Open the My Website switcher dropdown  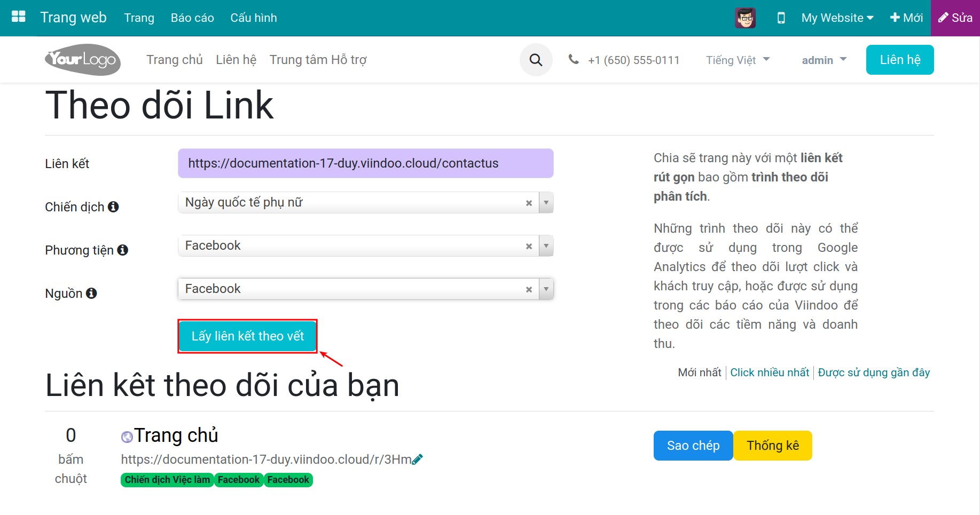837,18
